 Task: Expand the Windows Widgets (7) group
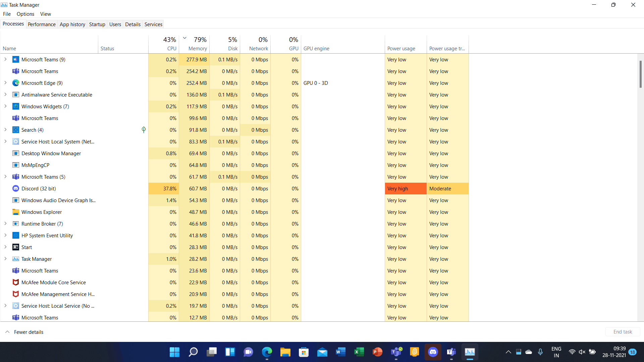click(x=5, y=106)
